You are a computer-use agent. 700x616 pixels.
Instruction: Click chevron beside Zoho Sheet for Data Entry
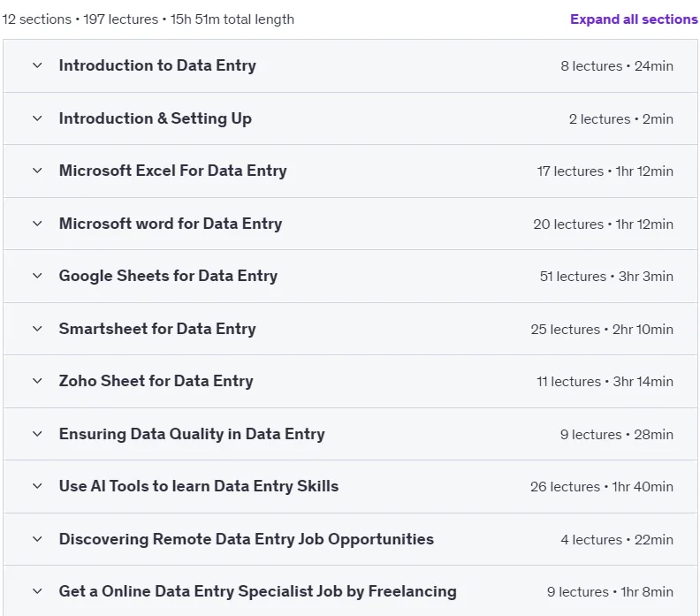coord(37,381)
